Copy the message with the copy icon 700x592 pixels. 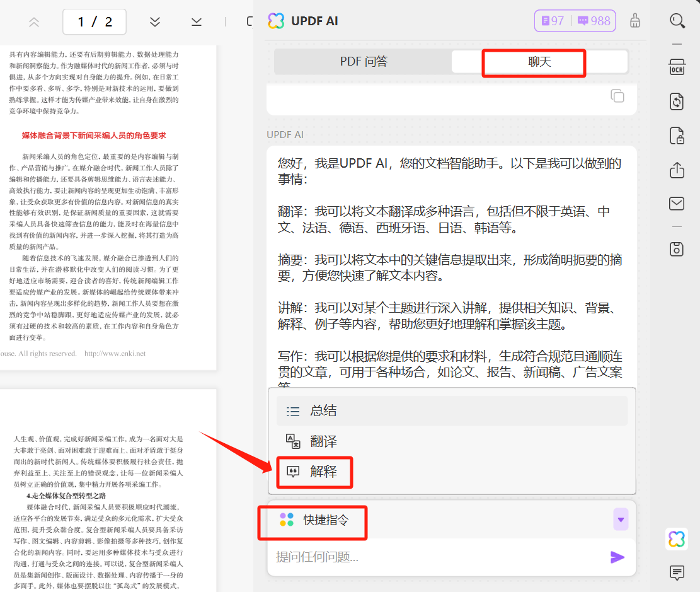coord(617,96)
